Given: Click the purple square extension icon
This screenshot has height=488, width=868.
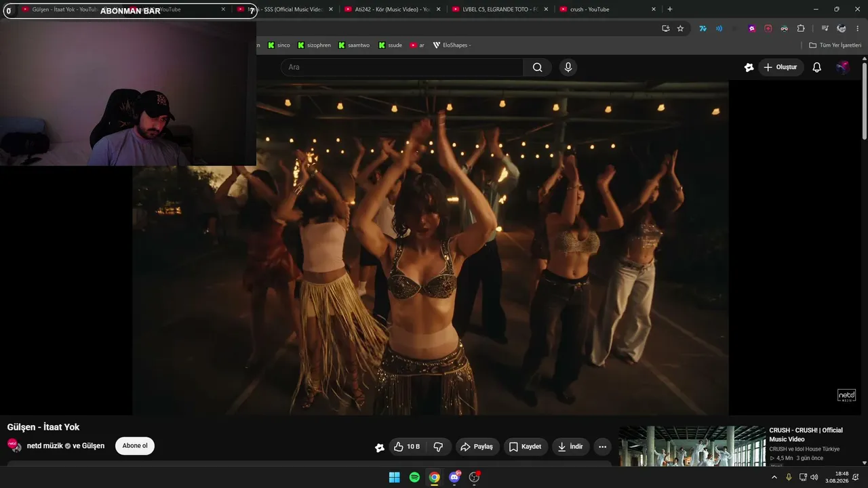Looking at the screenshot, I should click(752, 28).
